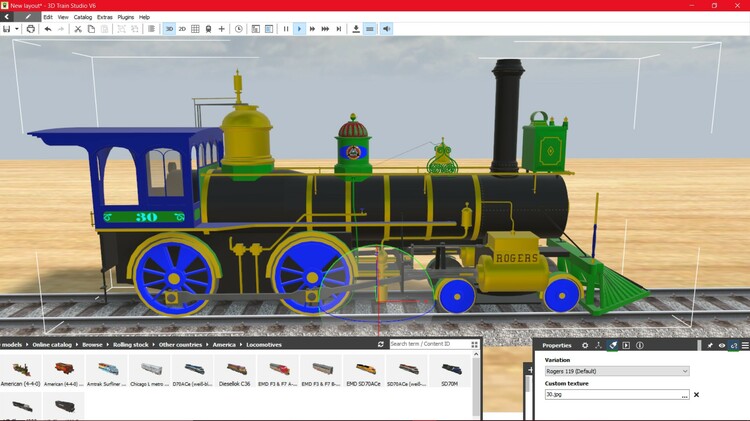This screenshot has height=421, width=750.
Task: Navigate to America breadcrumb
Action: (x=224, y=344)
